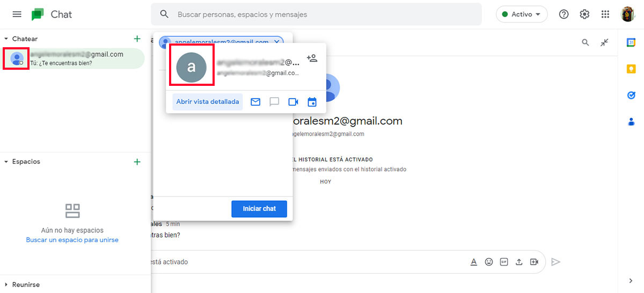644x293 pixels.
Task: Collapse the Chatear section
Action: click(x=6, y=39)
